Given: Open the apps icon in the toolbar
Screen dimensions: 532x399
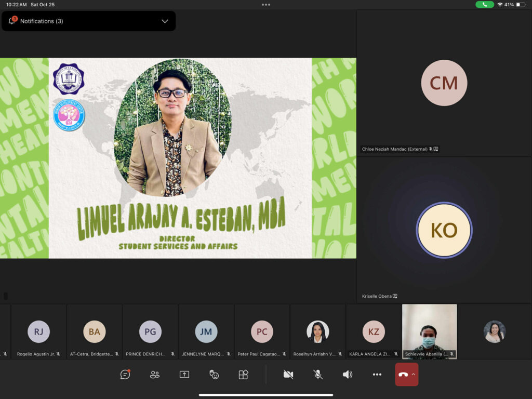Looking at the screenshot, I should 243,375.
